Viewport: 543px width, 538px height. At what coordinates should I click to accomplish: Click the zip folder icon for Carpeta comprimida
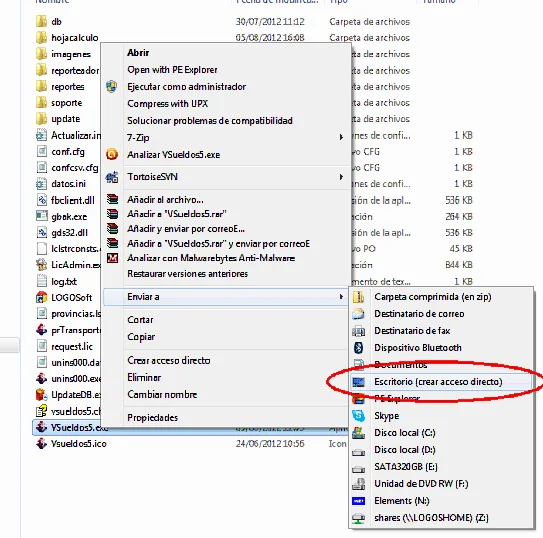coord(358,297)
